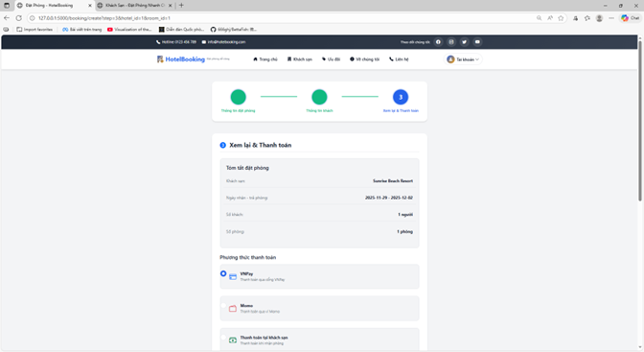Open browser profile avatar

pos(599,18)
